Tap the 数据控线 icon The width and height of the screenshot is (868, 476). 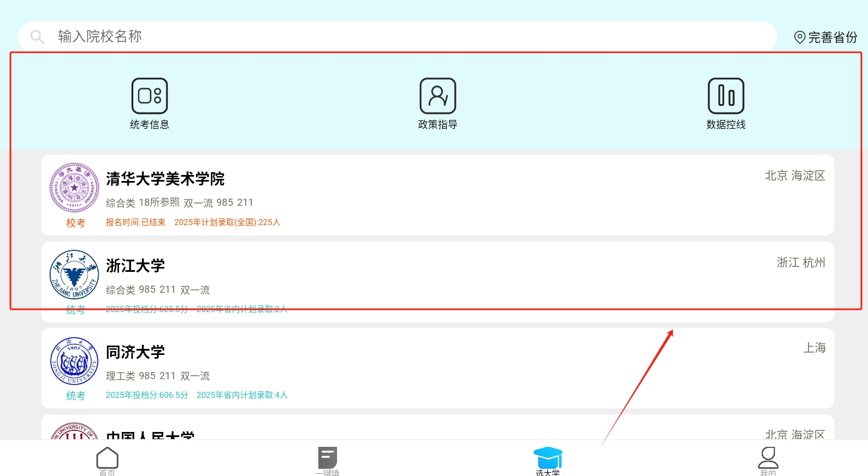pos(726,96)
